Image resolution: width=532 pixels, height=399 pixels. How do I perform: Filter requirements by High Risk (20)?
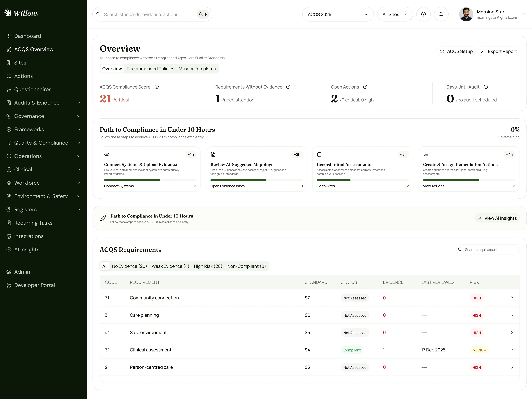pyautogui.click(x=208, y=266)
